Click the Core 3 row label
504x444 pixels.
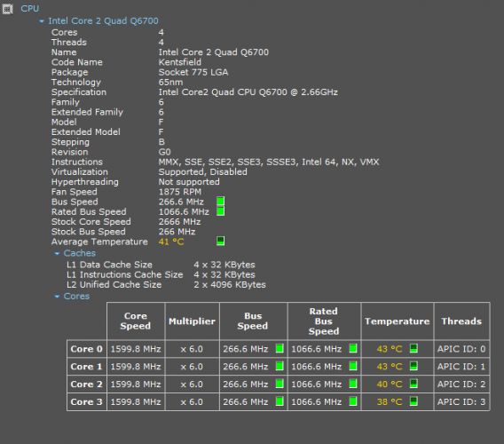86,402
